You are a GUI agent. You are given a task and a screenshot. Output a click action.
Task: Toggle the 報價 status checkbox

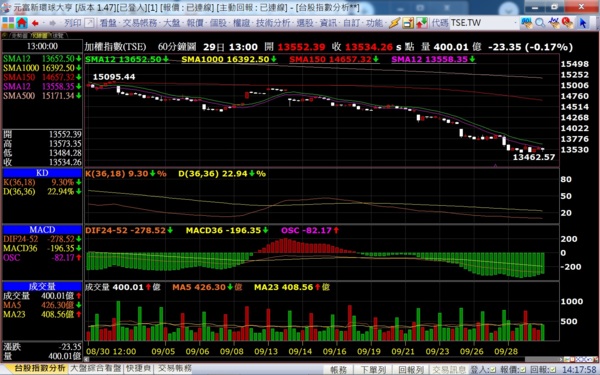(x=522, y=370)
